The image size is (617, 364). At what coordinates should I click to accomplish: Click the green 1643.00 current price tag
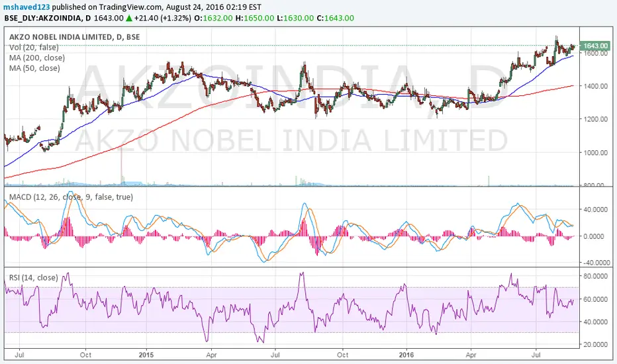(x=595, y=46)
